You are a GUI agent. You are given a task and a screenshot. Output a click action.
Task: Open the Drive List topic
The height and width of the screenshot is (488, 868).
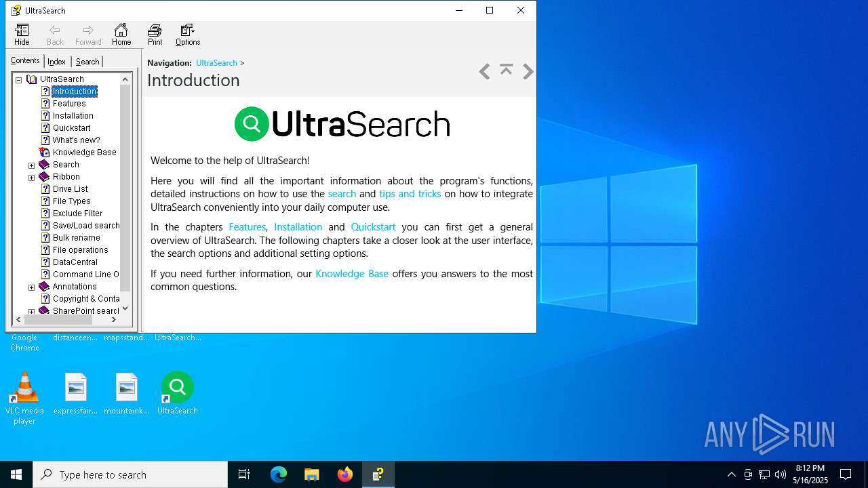click(x=71, y=189)
